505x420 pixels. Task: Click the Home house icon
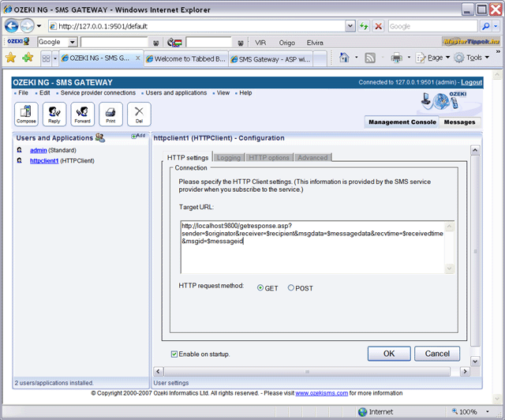click(x=344, y=58)
